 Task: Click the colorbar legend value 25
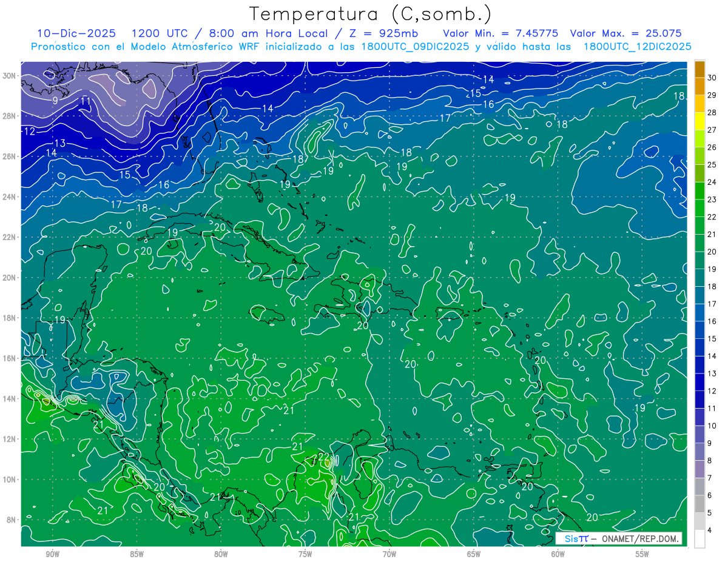click(712, 165)
